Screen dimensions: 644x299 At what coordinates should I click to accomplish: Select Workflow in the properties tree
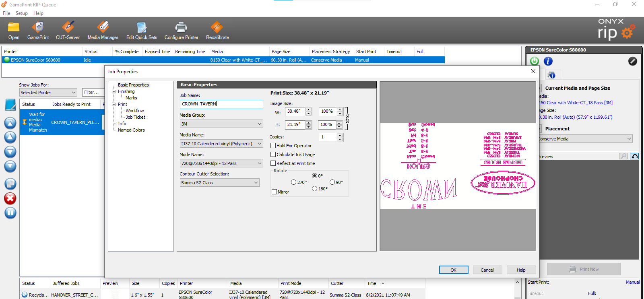(x=135, y=111)
